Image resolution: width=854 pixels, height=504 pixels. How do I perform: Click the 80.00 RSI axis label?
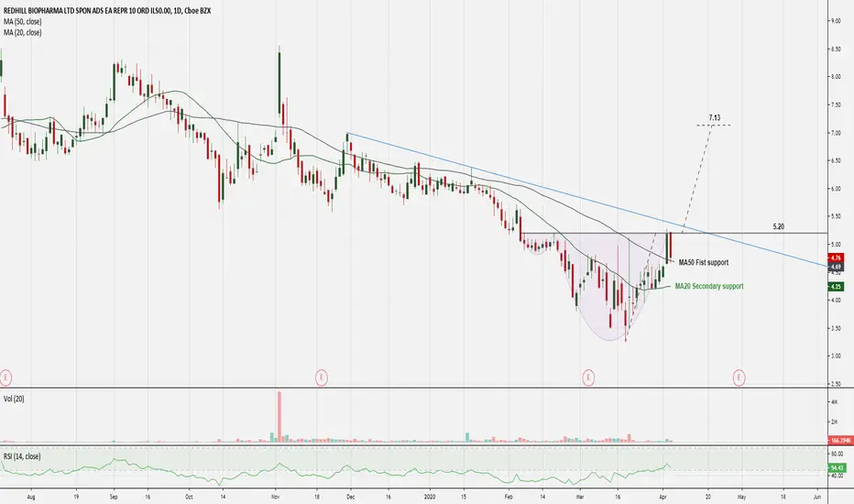(x=836, y=454)
